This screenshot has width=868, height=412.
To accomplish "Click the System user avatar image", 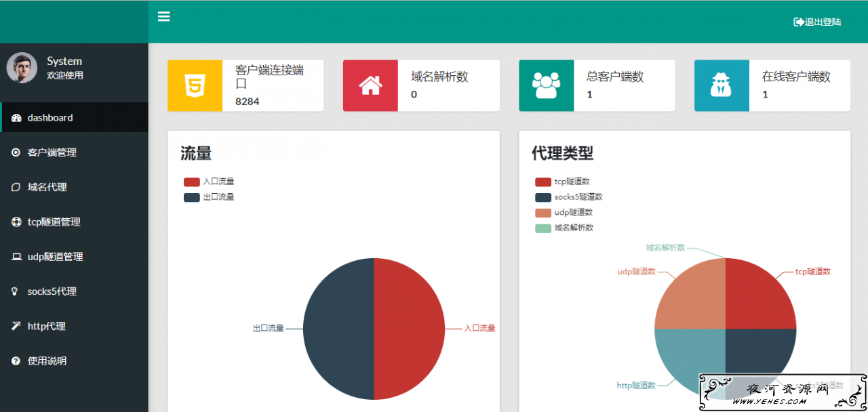I will coord(22,67).
